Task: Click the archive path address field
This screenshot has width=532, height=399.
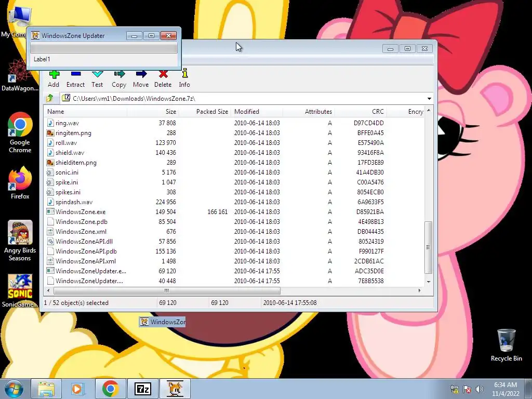Action: pyautogui.click(x=247, y=99)
